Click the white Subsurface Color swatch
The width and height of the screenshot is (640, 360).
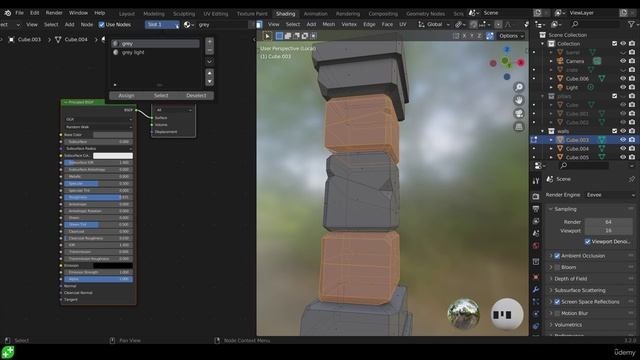[113, 156]
